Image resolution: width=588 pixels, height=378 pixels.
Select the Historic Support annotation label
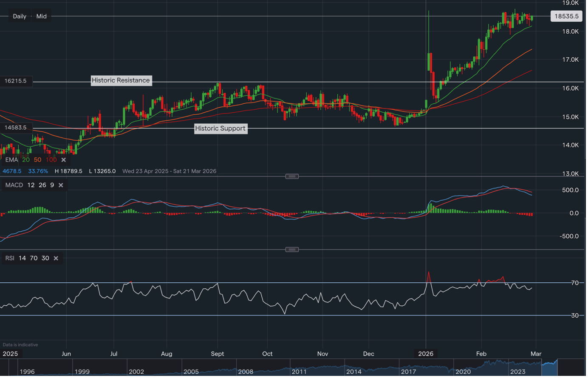click(x=220, y=128)
